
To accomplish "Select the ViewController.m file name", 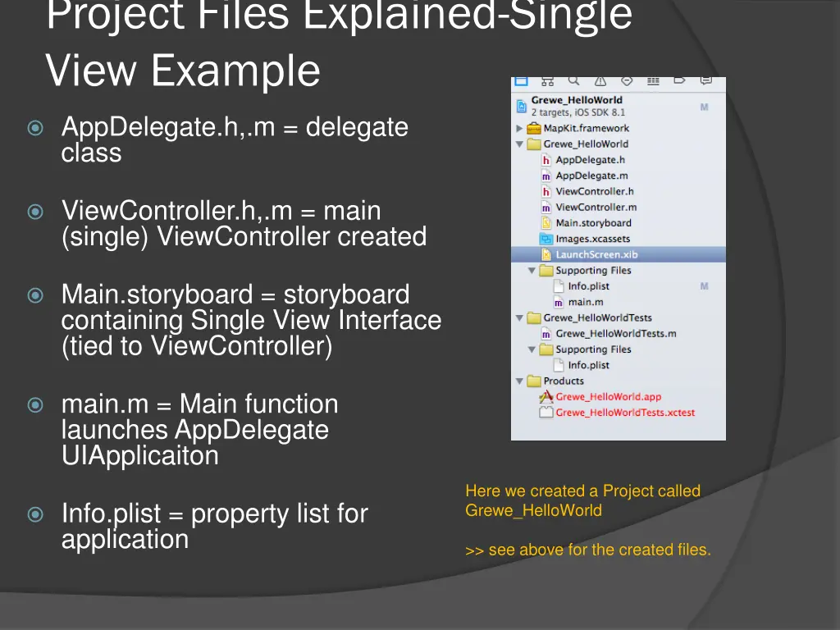I will 596,208.
